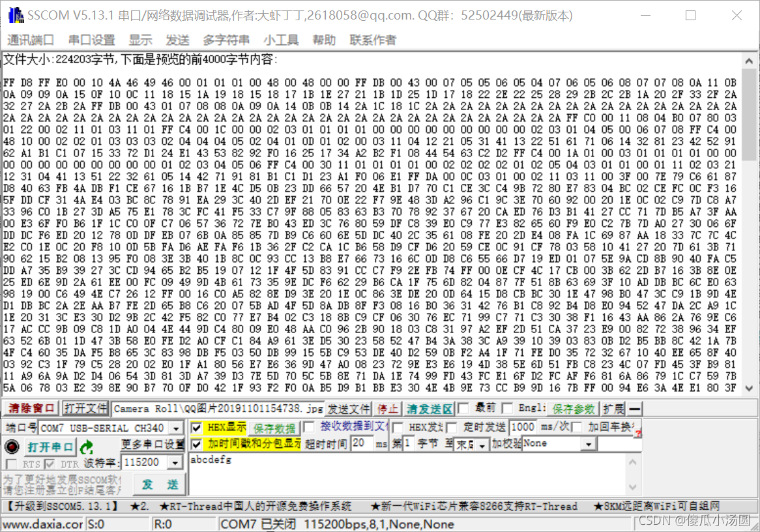Image resolution: width=760 pixels, height=532 pixels.
Task: Click the 保存参数 button
Action: pos(574,409)
